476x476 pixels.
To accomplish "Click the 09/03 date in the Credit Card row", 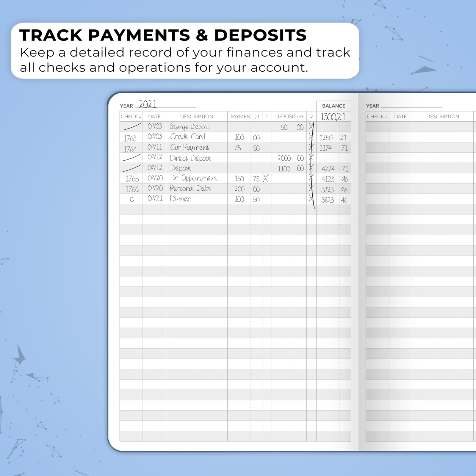I will [x=155, y=136].
